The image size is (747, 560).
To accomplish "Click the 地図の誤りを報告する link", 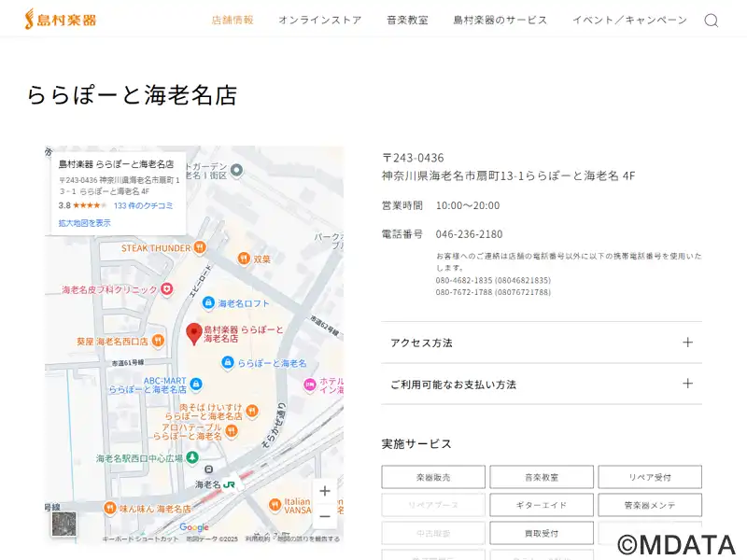I will (309, 539).
